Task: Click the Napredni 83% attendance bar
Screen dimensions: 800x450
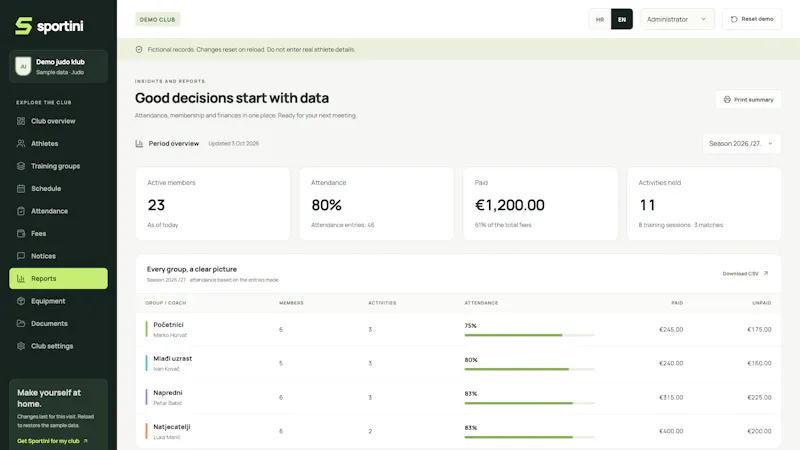Action: pyautogui.click(x=529, y=403)
